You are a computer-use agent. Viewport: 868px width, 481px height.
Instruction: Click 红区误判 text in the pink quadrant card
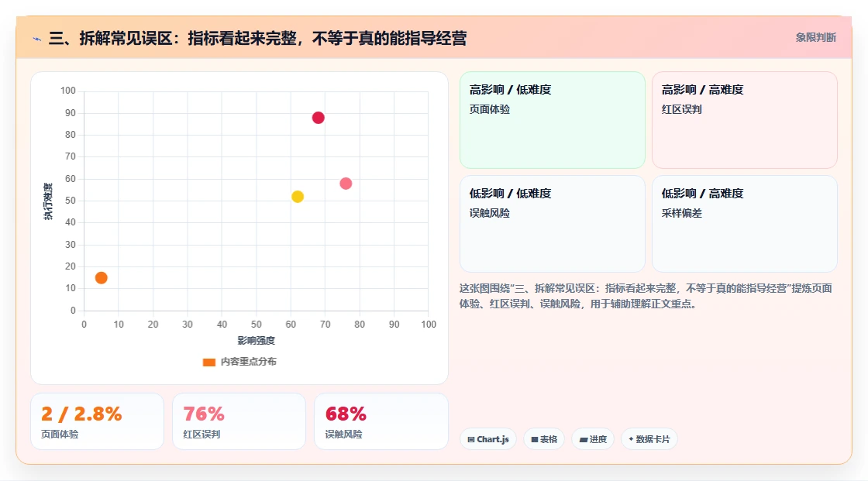[681, 109]
